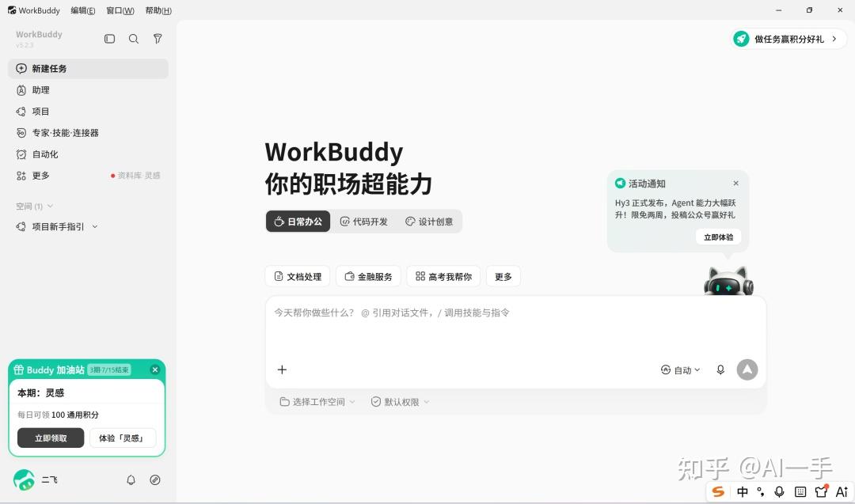Click the gift icon on Buddy 加油站
The image size is (855, 504).
point(18,369)
